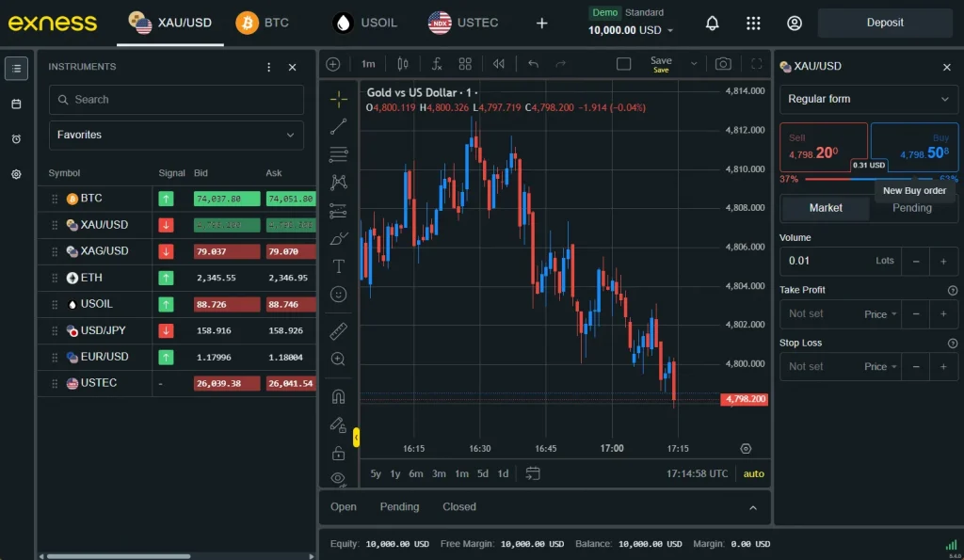Enter fullscreen chart mode
964x560 pixels.
click(x=757, y=64)
